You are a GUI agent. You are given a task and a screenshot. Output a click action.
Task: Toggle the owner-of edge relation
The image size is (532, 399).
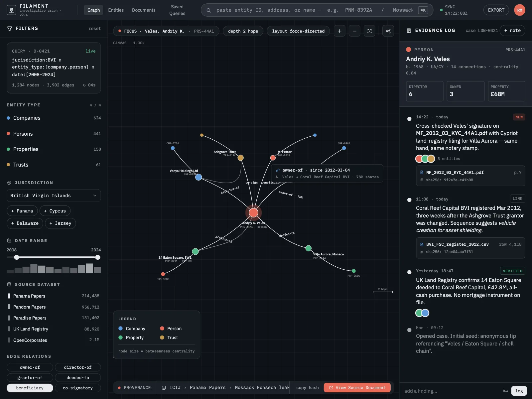click(30, 367)
